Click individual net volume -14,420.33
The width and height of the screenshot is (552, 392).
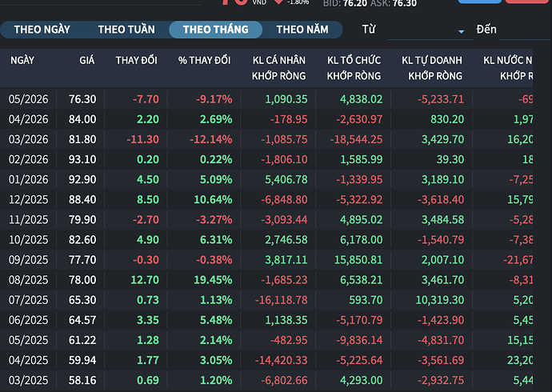[282, 360]
